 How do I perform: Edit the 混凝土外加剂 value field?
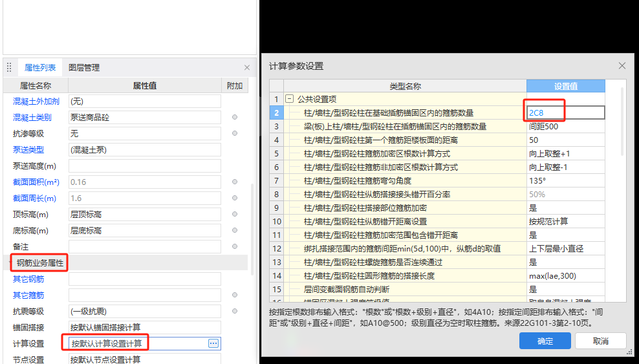click(145, 102)
